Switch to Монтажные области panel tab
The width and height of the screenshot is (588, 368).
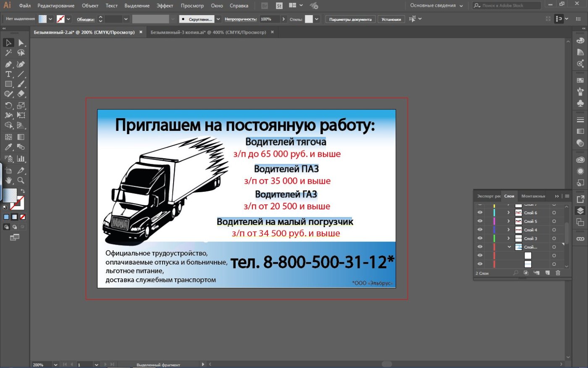[x=533, y=196]
